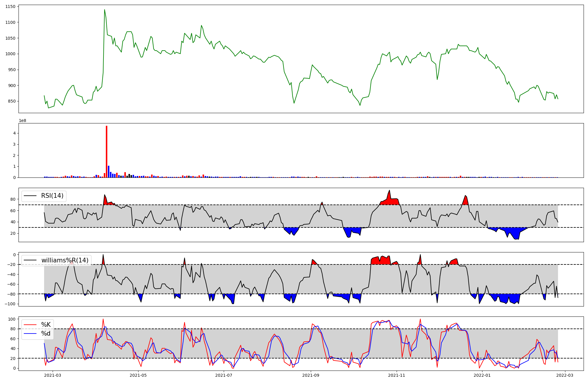
Task: Click the 100 tick on stochastic axis
Action: [12, 319]
